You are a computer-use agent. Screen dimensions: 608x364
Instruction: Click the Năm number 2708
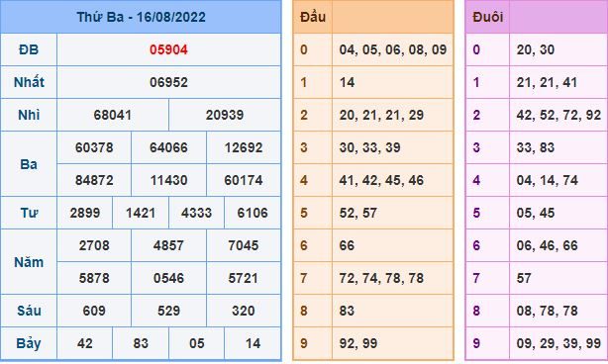coord(94,245)
